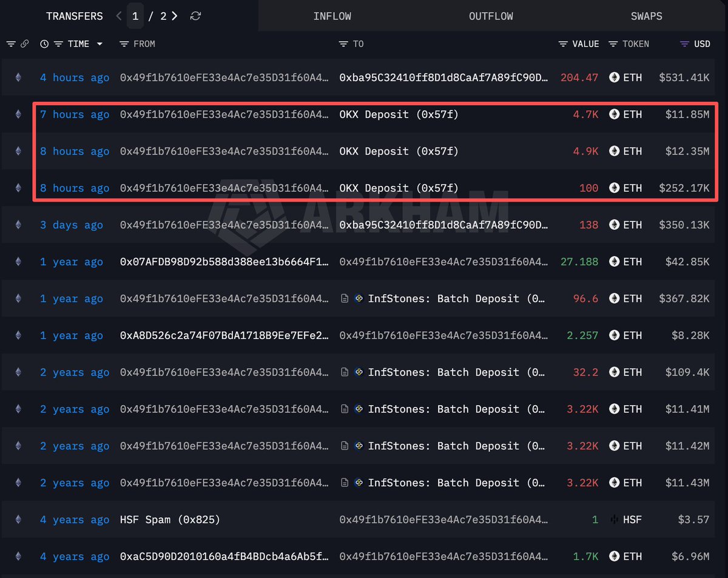Click contract document icon in $11.43M row
This screenshot has width=728, height=578.
[x=345, y=483]
